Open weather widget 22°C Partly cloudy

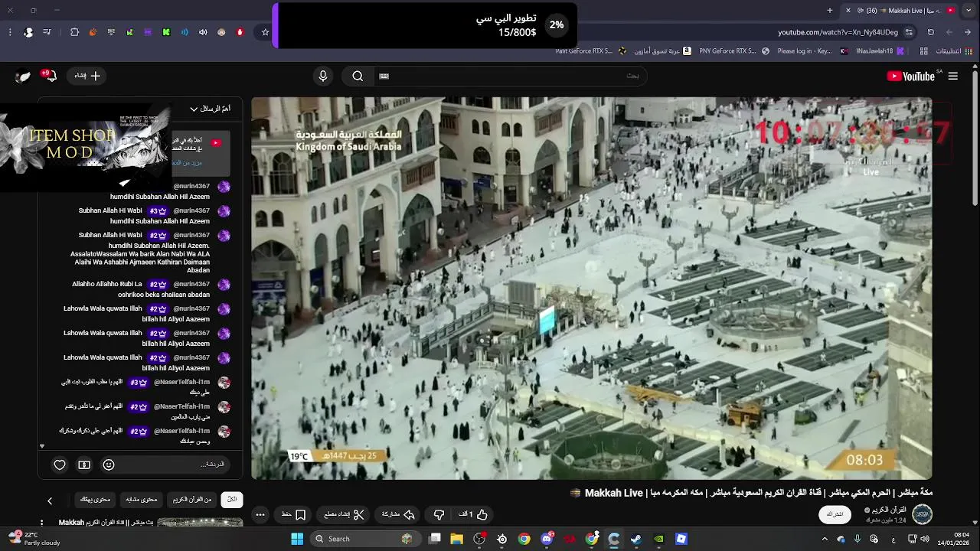[x=32, y=539]
